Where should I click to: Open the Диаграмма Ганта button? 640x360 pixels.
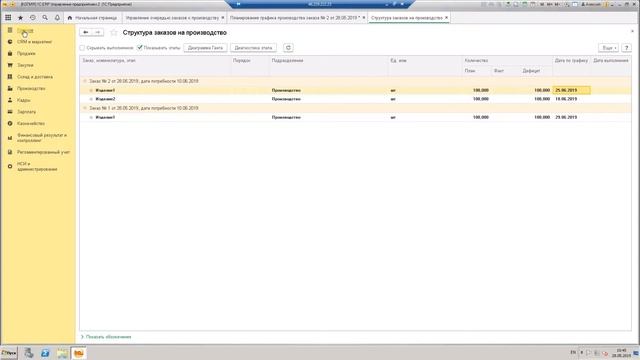tap(205, 48)
